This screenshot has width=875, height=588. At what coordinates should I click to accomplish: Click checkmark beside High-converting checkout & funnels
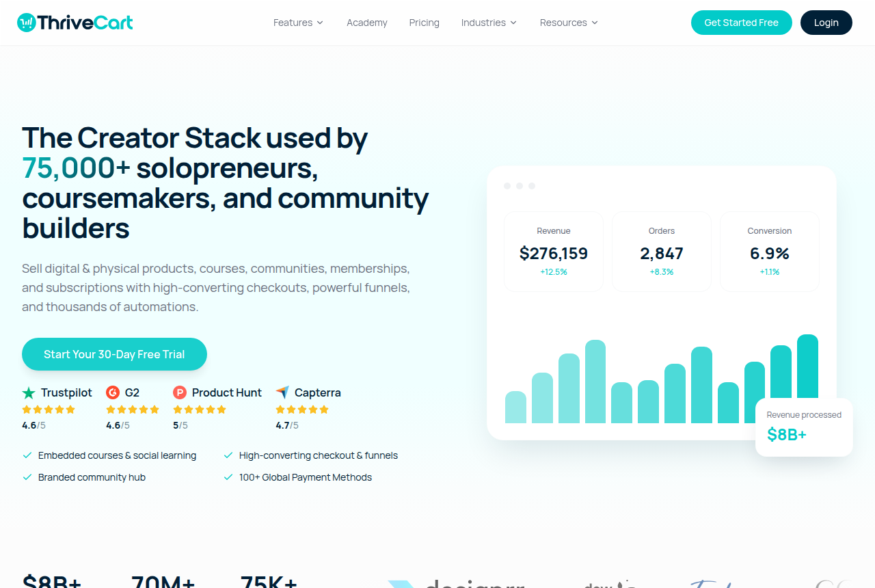(x=228, y=455)
